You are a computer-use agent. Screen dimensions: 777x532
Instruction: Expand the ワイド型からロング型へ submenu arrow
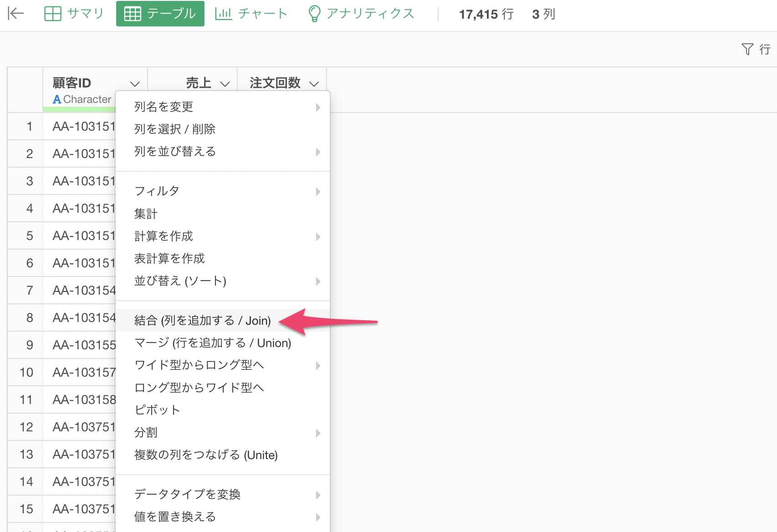coord(318,365)
